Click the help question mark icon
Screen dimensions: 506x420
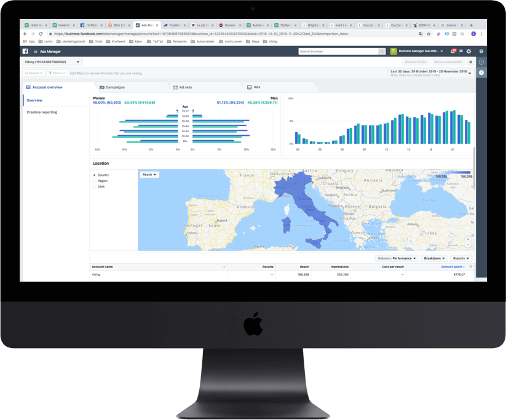pyautogui.click(x=481, y=52)
